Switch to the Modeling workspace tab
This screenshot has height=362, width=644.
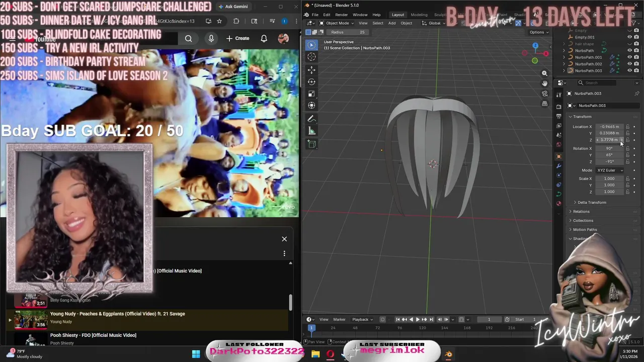(x=419, y=15)
